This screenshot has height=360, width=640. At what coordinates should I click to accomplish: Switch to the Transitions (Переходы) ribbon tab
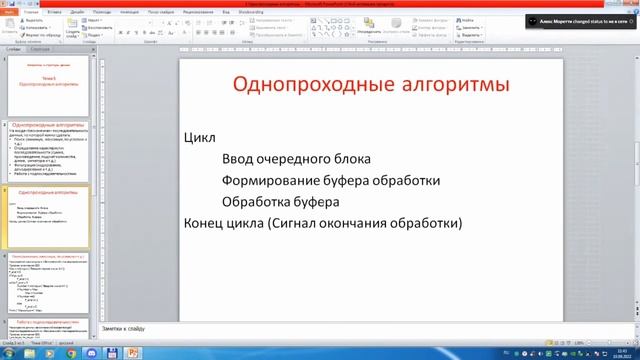(x=102, y=12)
